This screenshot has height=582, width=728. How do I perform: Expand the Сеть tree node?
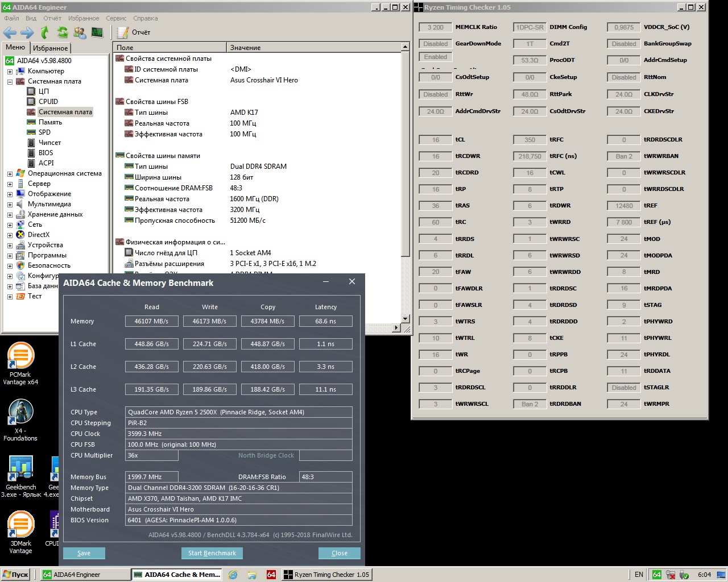[10, 225]
